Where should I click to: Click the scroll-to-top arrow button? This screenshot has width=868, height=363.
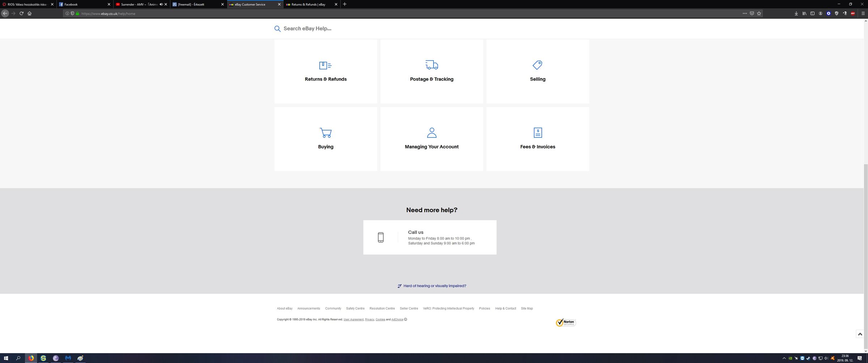pyautogui.click(x=860, y=334)
